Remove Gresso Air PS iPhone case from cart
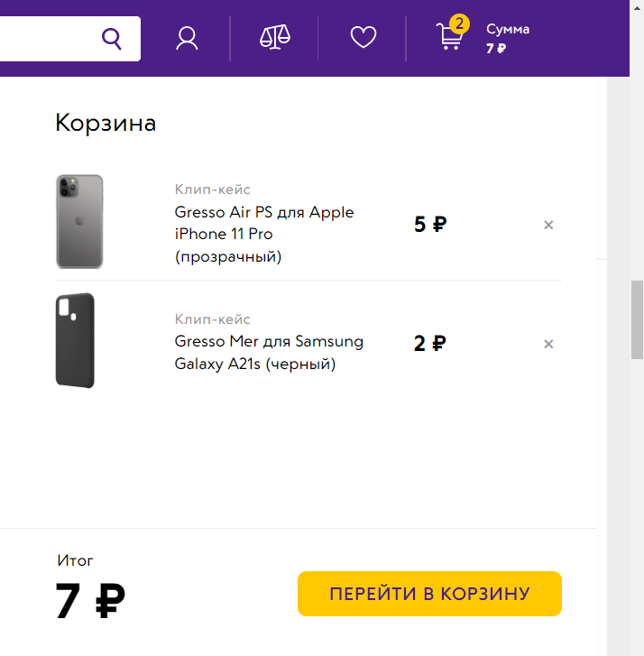Viewport: 644px width, 656px height. click(x=548, y=225)
